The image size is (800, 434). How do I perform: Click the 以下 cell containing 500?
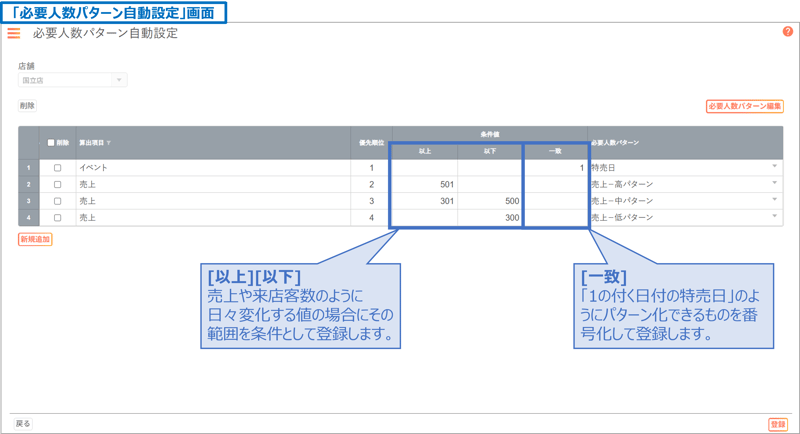click(490, 201)
